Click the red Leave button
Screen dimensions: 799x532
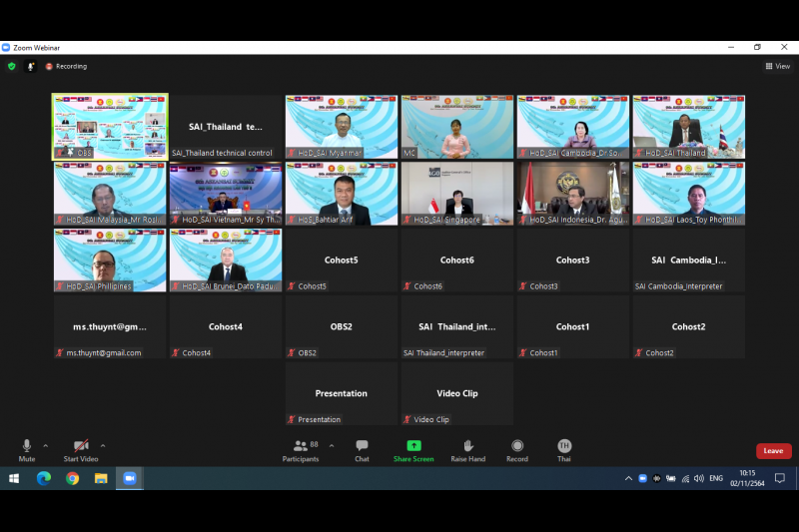773,451
